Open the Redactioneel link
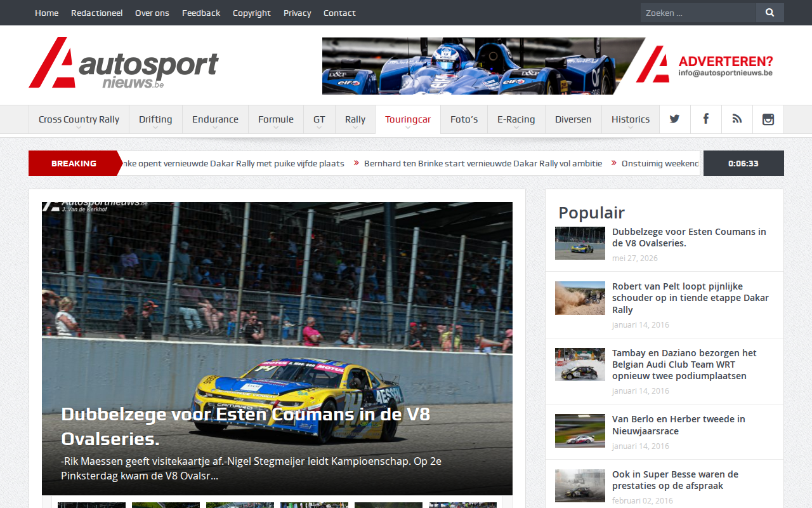 [x=96, y=13]
